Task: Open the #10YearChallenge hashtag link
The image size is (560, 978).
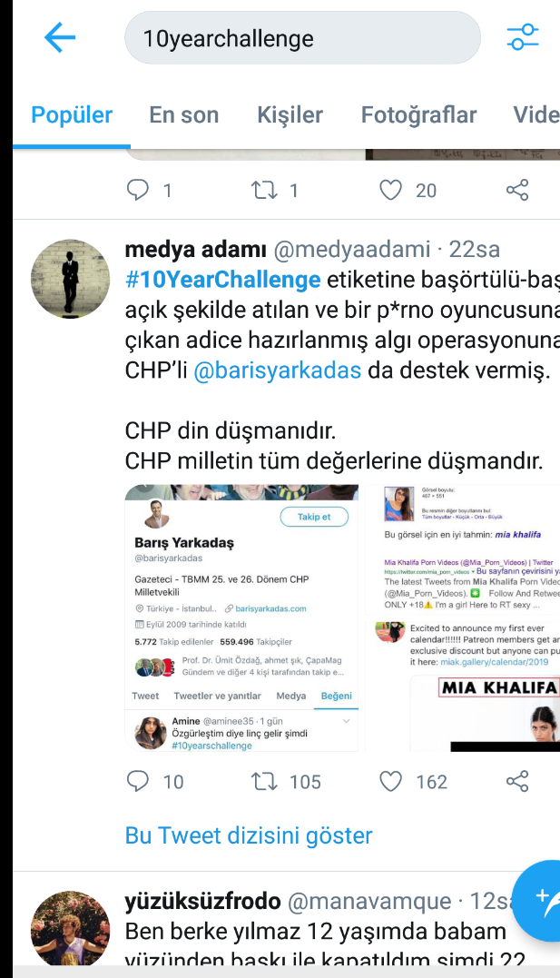Action: [223, 280]
